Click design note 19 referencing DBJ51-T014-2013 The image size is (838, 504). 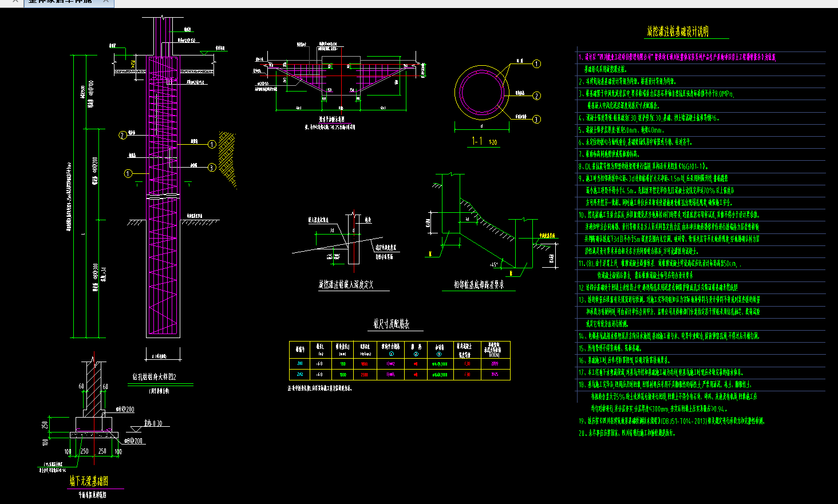pos(671,420)
